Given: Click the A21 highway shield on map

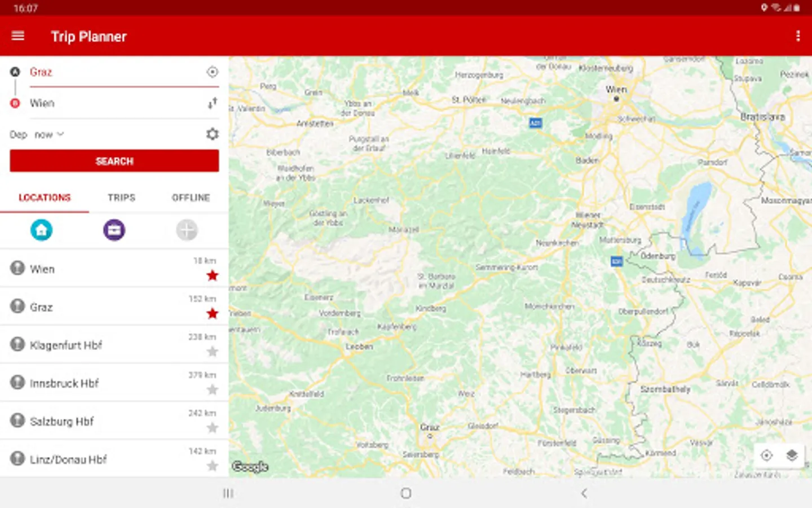Looking at the screenshot, I should click(536, 122).
